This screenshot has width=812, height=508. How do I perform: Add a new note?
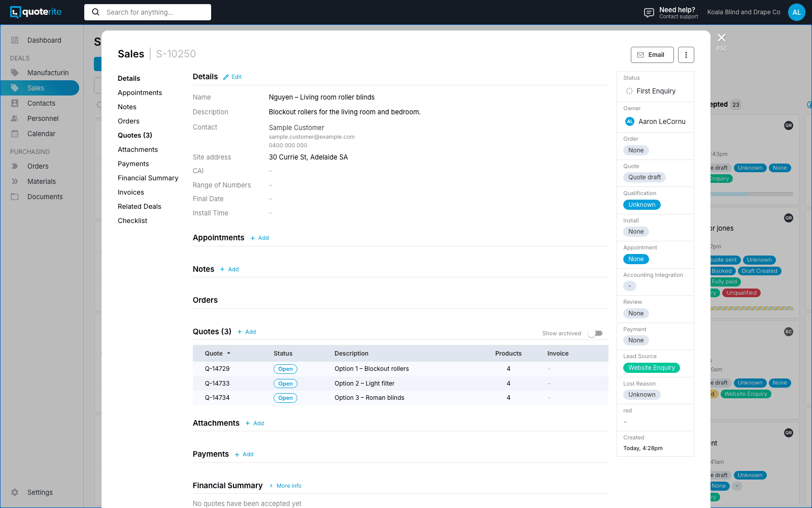click(229, 270)
